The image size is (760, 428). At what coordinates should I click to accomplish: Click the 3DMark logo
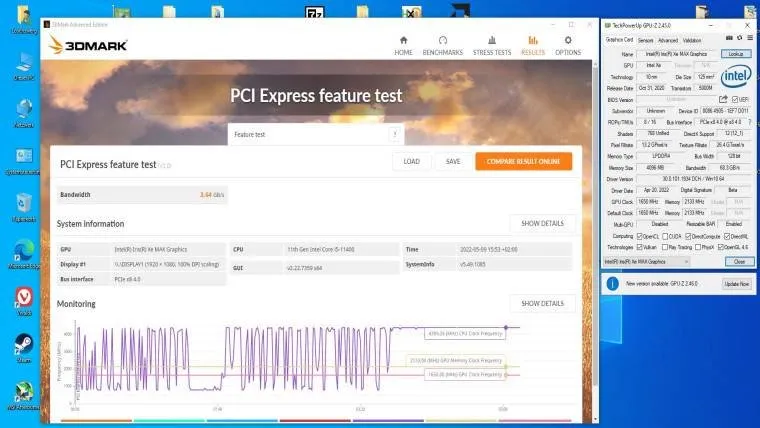point(88,45)
